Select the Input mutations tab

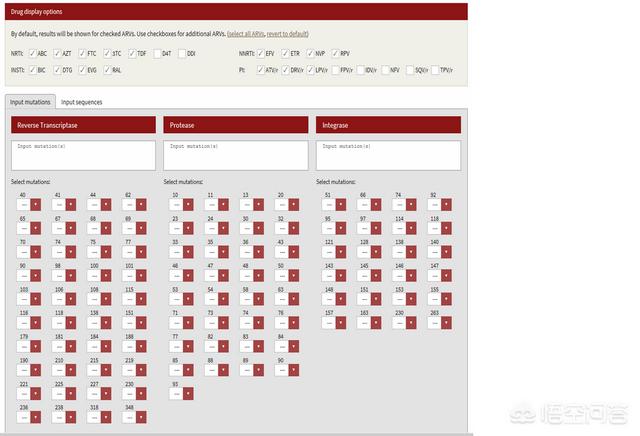tap(29, 102)
